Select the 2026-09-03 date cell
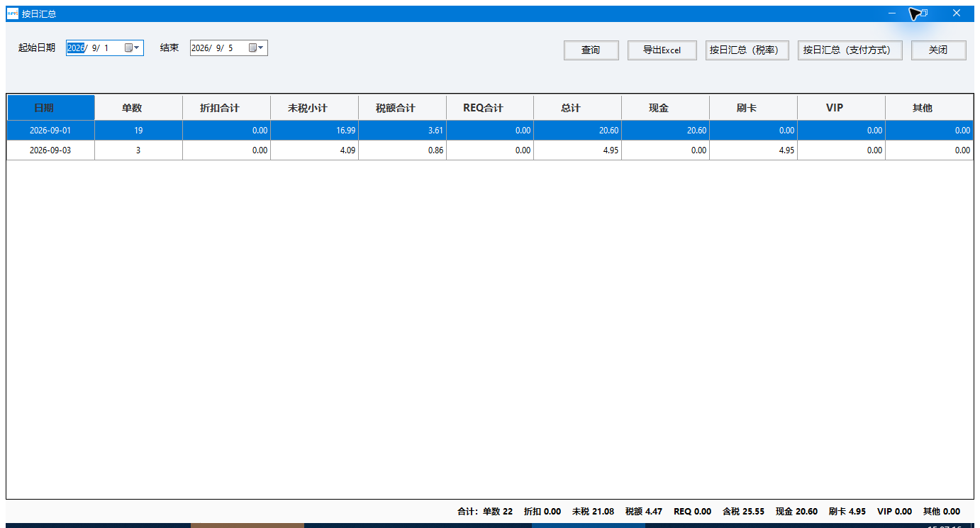 tap(51, 150)
